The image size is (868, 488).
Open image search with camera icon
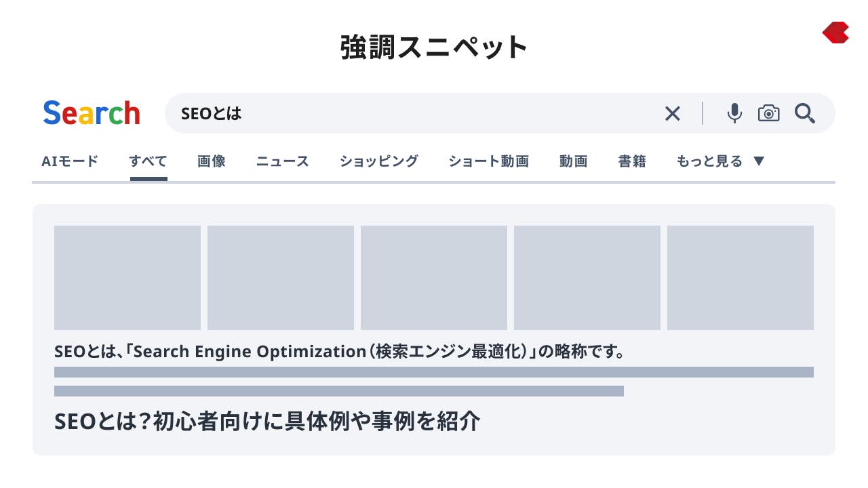768,113
